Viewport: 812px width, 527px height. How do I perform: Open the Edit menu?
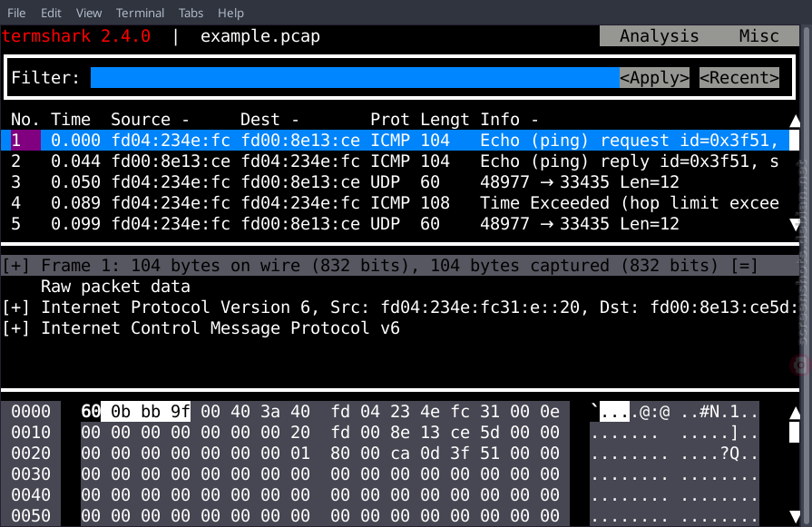[x=51, y=13]
